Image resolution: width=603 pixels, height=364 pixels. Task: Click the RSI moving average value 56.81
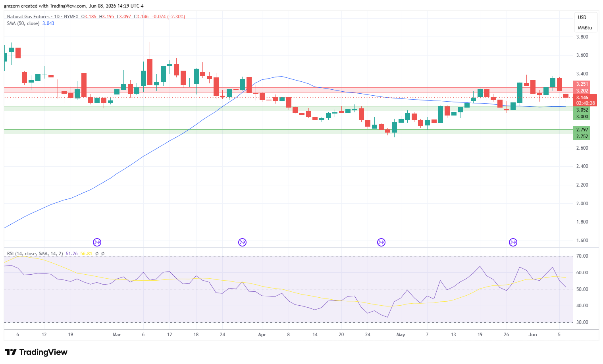click(x=86, y=254)
